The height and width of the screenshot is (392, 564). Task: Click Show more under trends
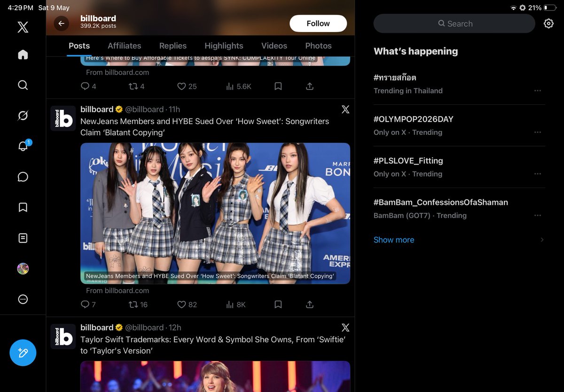(x=394, y=240)
